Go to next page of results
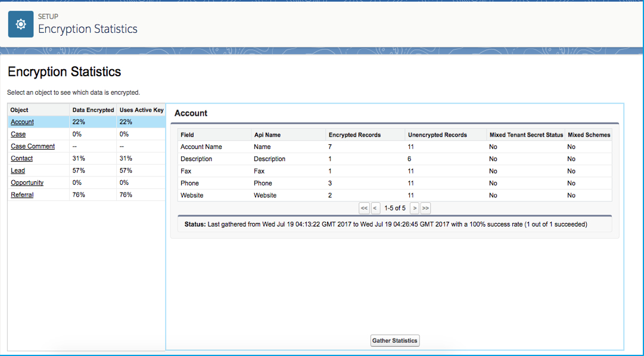 415,208
